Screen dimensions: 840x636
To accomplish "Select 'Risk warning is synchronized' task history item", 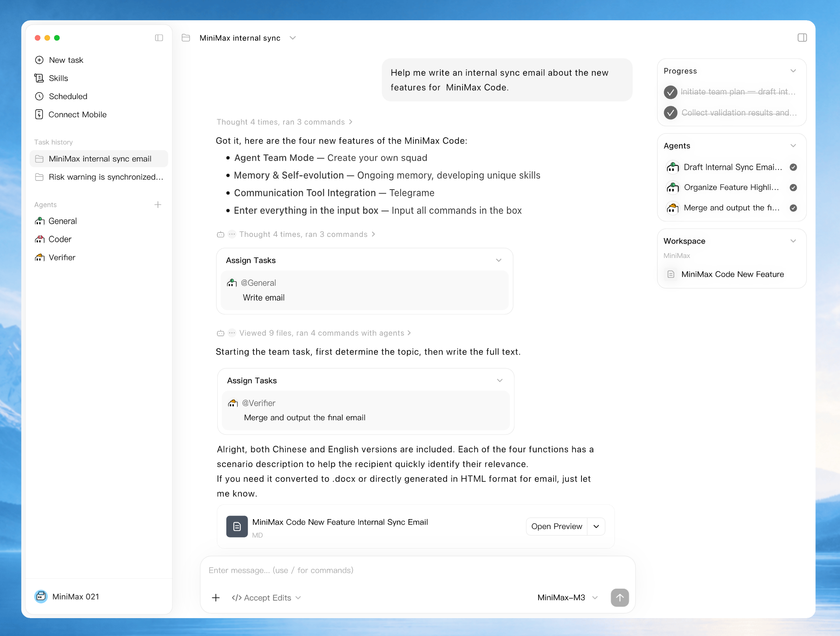I will [99, 177].
